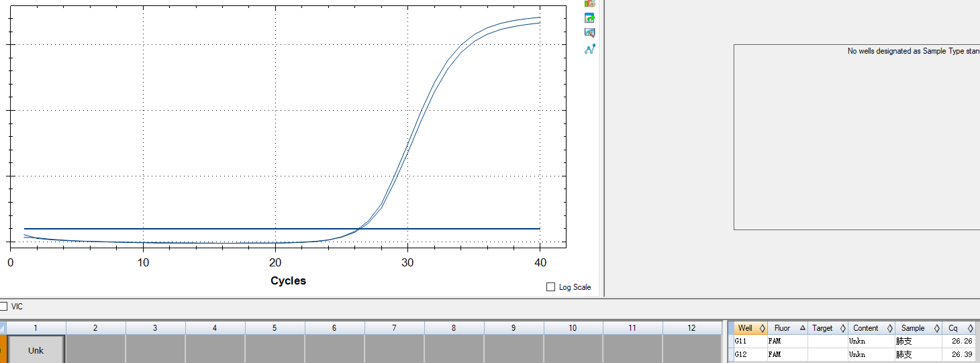The image size is (980, 363).
Task: Select plate column header 11
Action: coord(632,328)
